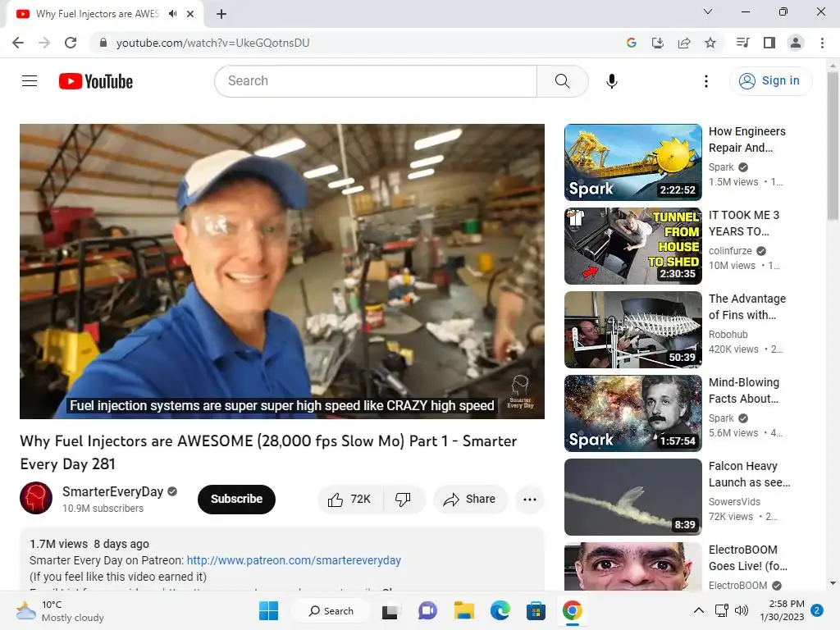Open Mind-Blowing Facts About thumbnail
This screenshot has height=630, width=840.
tap(632, 413)
